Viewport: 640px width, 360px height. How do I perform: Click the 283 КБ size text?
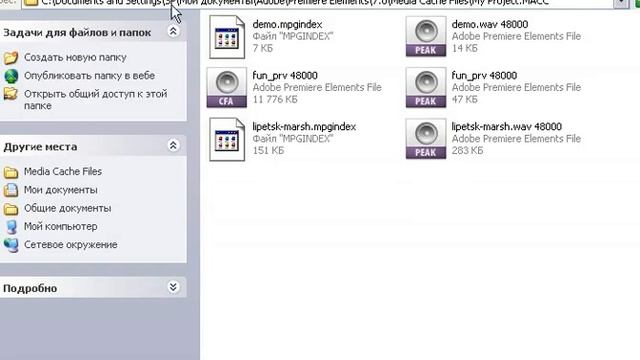(467, 151)
